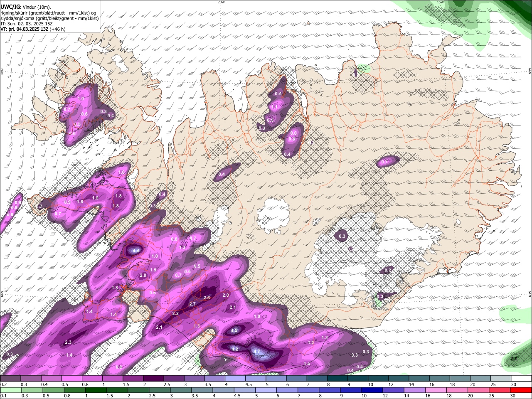Select lower legend bright red swatch starting at 30
The image size is (532, 399).
[x=521, y=390]
